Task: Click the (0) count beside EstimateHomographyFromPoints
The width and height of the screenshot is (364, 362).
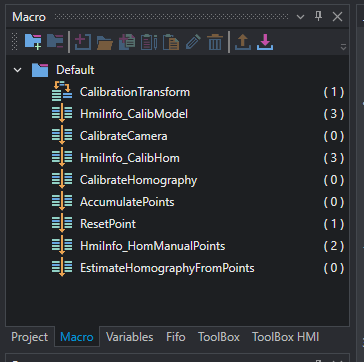Action: click(334, 268)
